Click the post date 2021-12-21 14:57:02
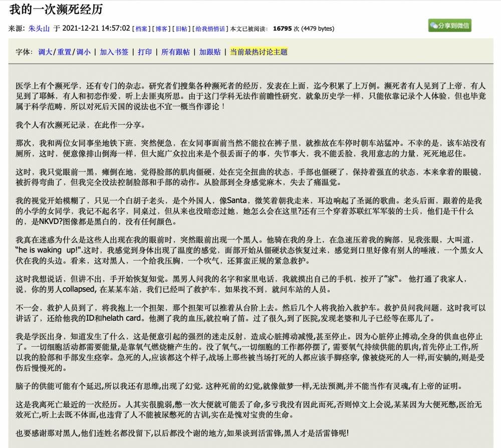Image resolution: width=501 pixels, height=448 pixels. coord(96,29)
